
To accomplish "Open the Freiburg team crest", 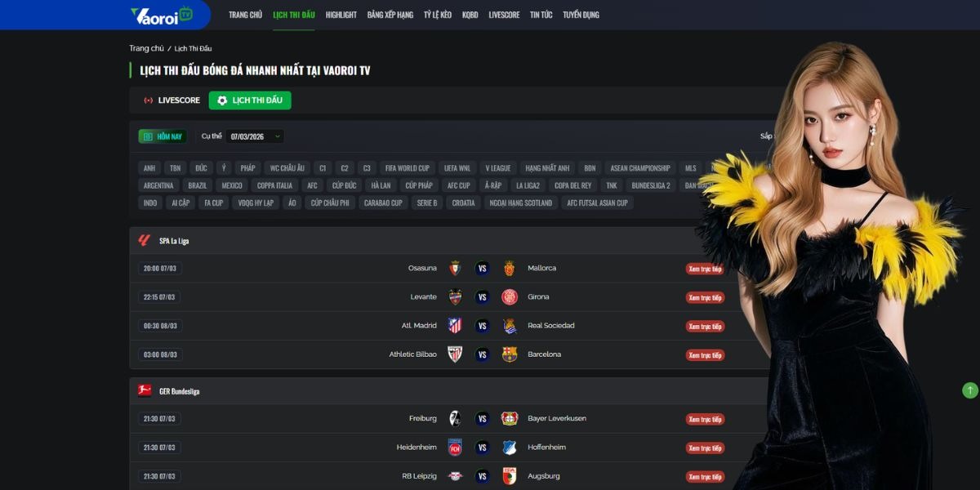I will (x=455, y=418).
